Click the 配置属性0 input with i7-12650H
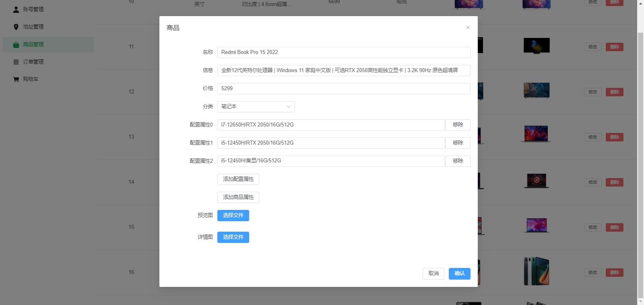The height and width of the screenshot is (305, 644). tap(331, 125)
